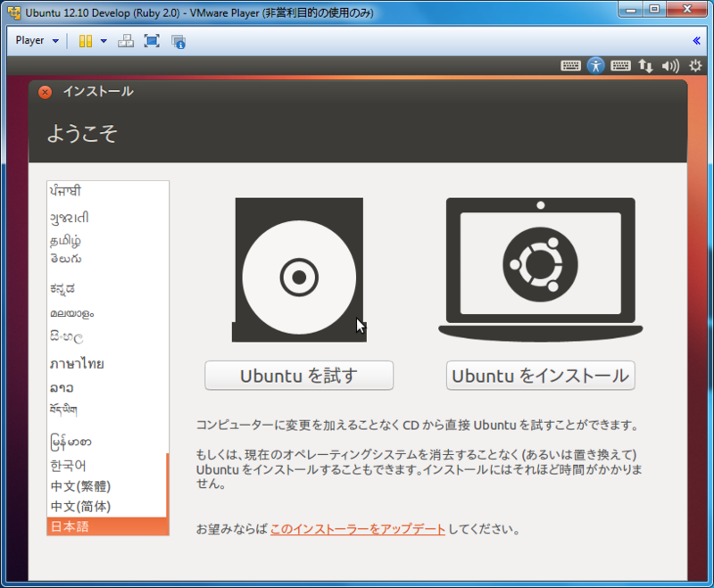Select 中文(简体) in the language list

106,506
